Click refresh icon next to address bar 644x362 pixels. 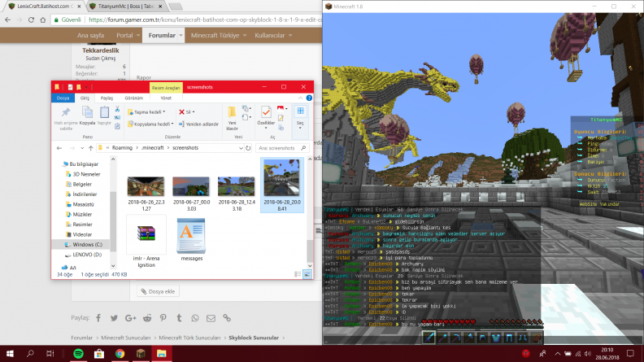(x=248, y=148)
